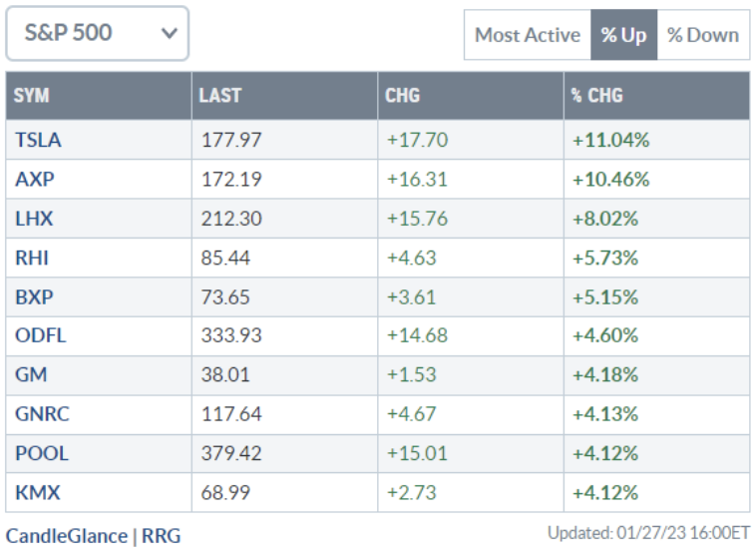Sort by % CHG column header
The image size is (756, 553).
pos(596,96)
